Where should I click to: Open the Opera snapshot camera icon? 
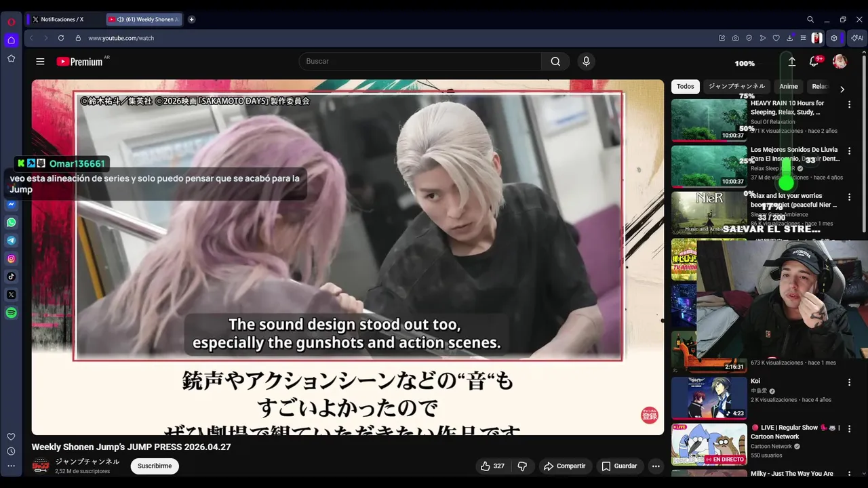(x=736, y=38)
